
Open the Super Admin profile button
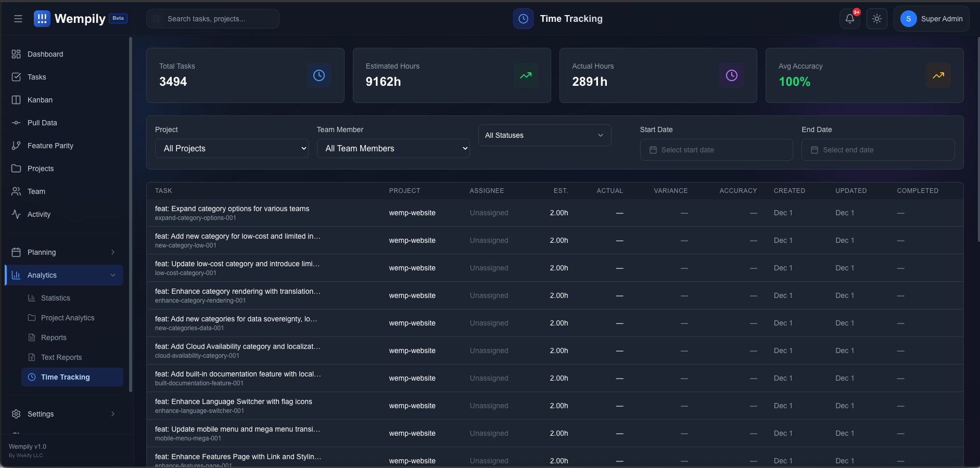click(931, 19)
